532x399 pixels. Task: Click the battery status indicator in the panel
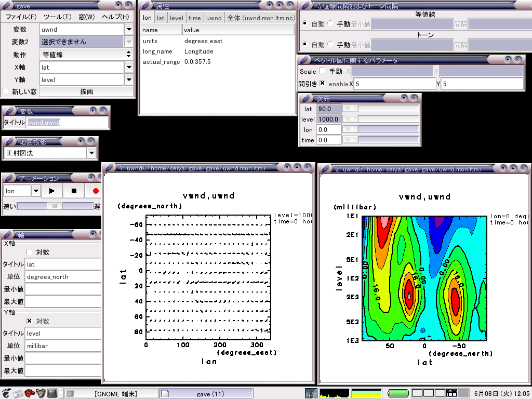point(398,393)
